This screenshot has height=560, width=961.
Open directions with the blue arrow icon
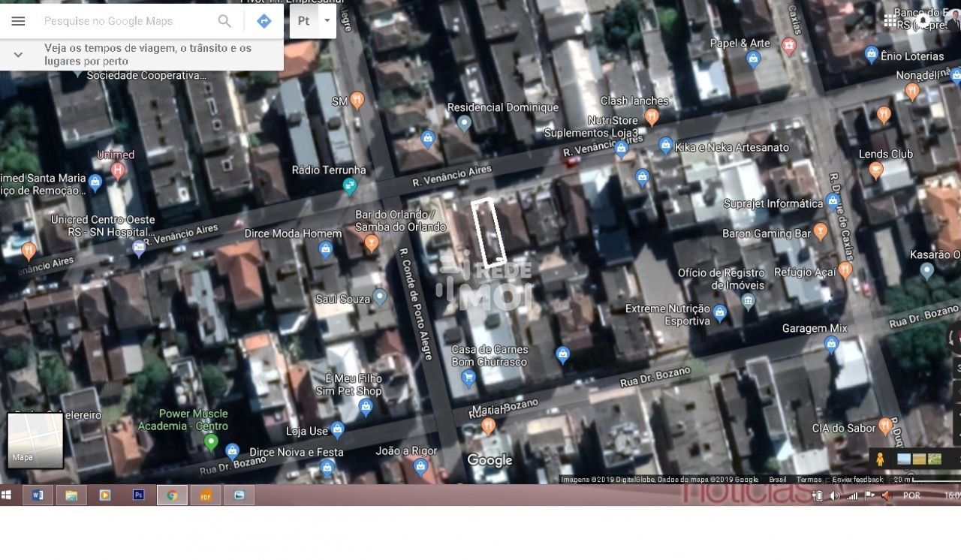[x=264, y=21]
